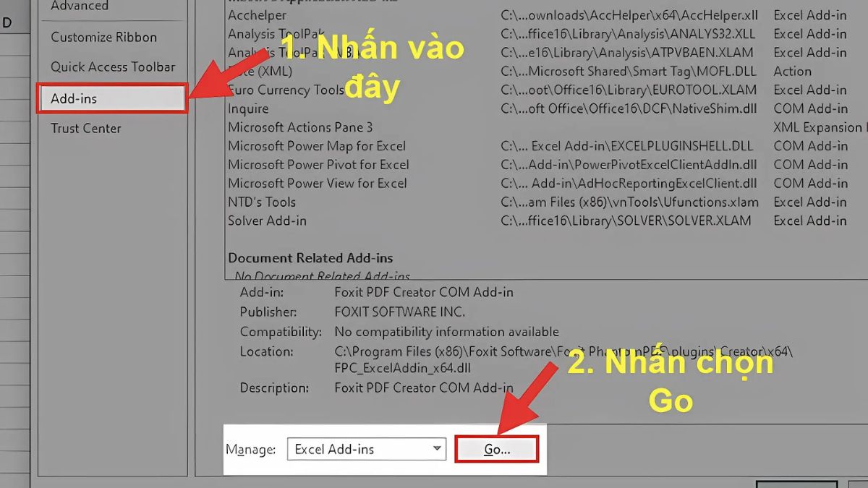Viewport: 868px width, 488px height.
Task: Click the Action type of MOFL.DLL row
Action: point(792,72)
